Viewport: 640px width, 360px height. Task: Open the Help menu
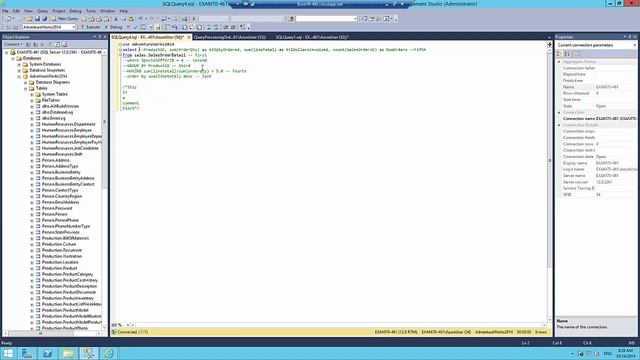point(124,11)
